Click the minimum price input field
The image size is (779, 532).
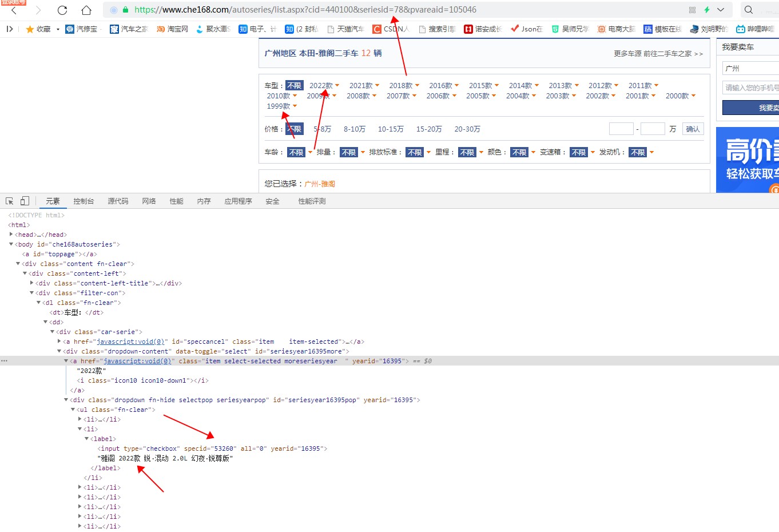tap(621, 129)
